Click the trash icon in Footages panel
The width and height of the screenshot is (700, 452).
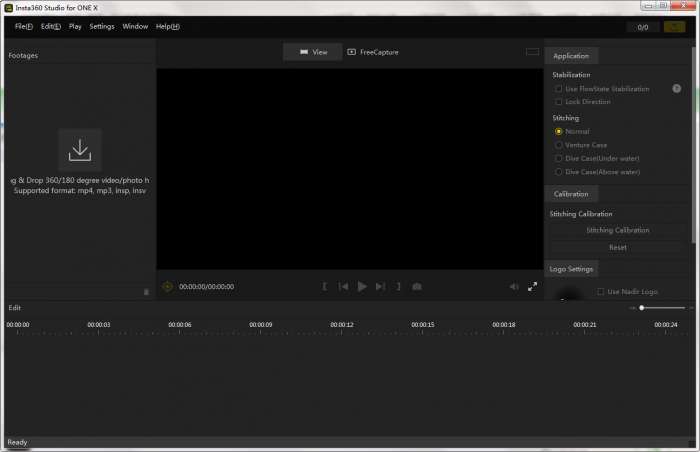[x=146, y=292]
